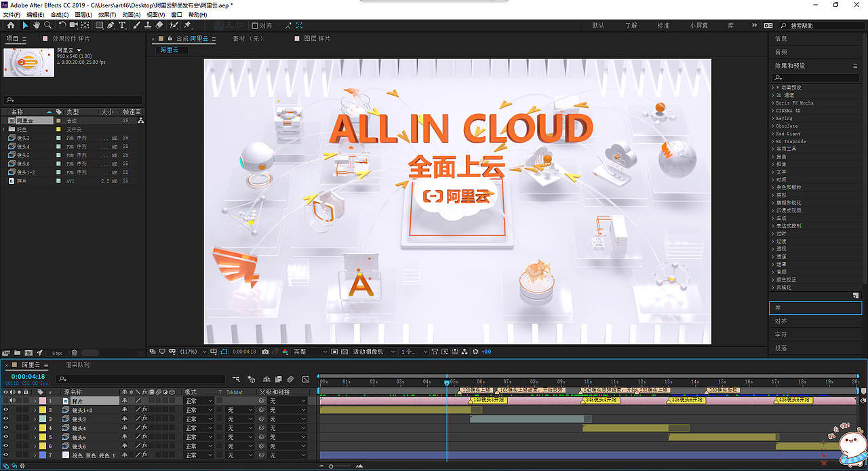Viewport: 868px width, 471px height.
Task: Click the yellow label swatch of 镜头4
Action: 42,428
